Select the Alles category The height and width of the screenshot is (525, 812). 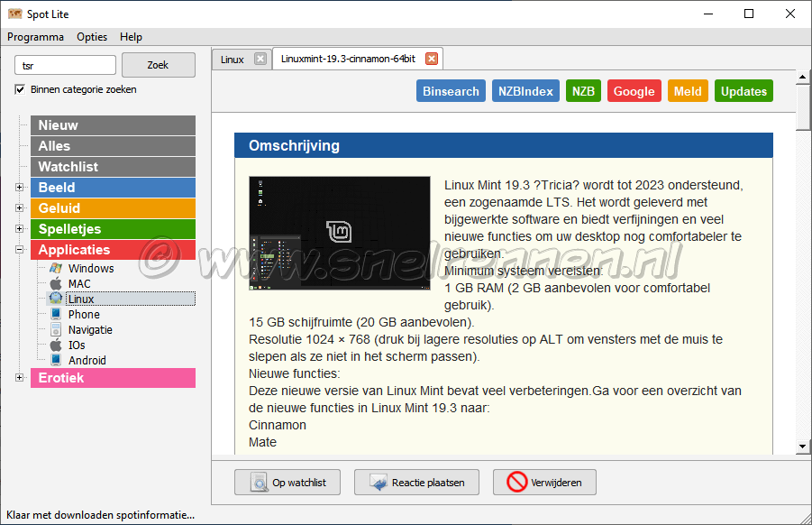pyautogui.click(x=113, y=146)
